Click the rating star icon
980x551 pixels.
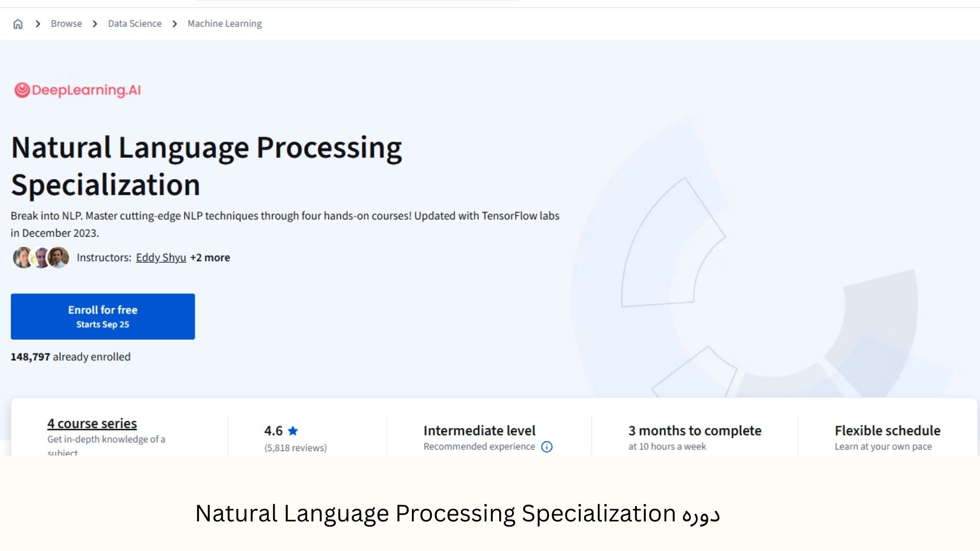[x=293, y=431]
